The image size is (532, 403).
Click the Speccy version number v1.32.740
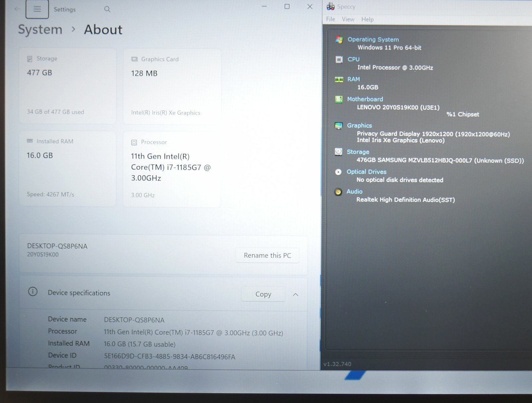337,364
